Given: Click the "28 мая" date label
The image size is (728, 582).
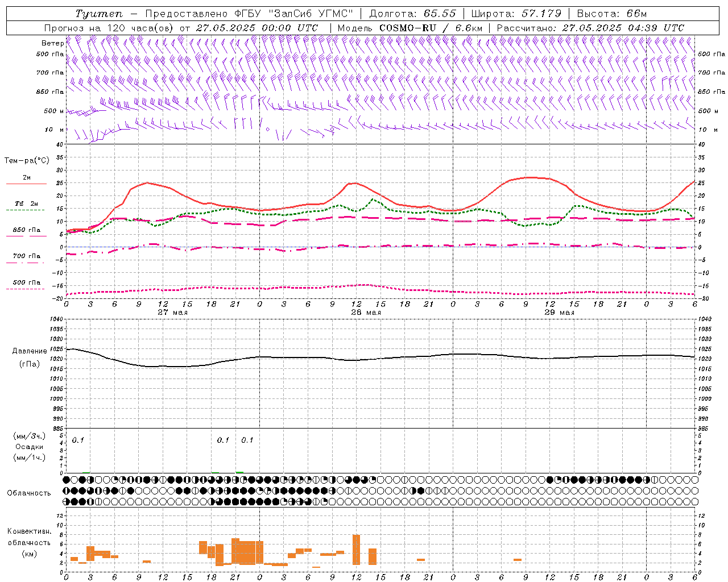Looking at the screenshot, I should (366, 313).
